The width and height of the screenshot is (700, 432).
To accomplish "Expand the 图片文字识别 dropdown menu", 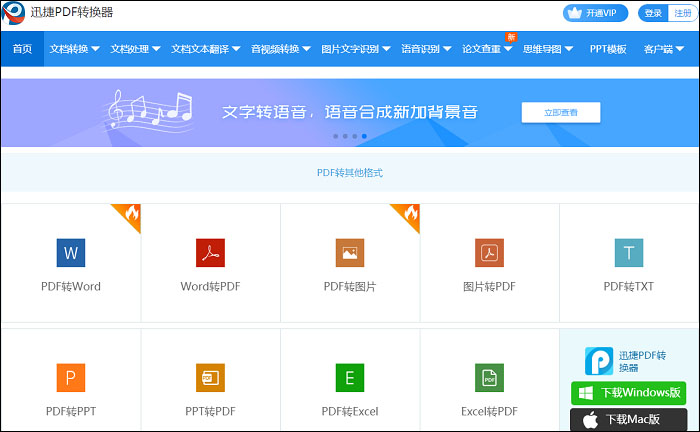I will click(x=356, y=49).
